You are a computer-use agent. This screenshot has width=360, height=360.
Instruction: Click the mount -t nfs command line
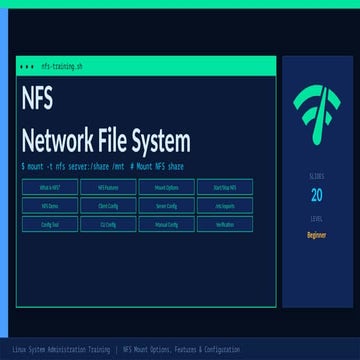tap(103, 166)
